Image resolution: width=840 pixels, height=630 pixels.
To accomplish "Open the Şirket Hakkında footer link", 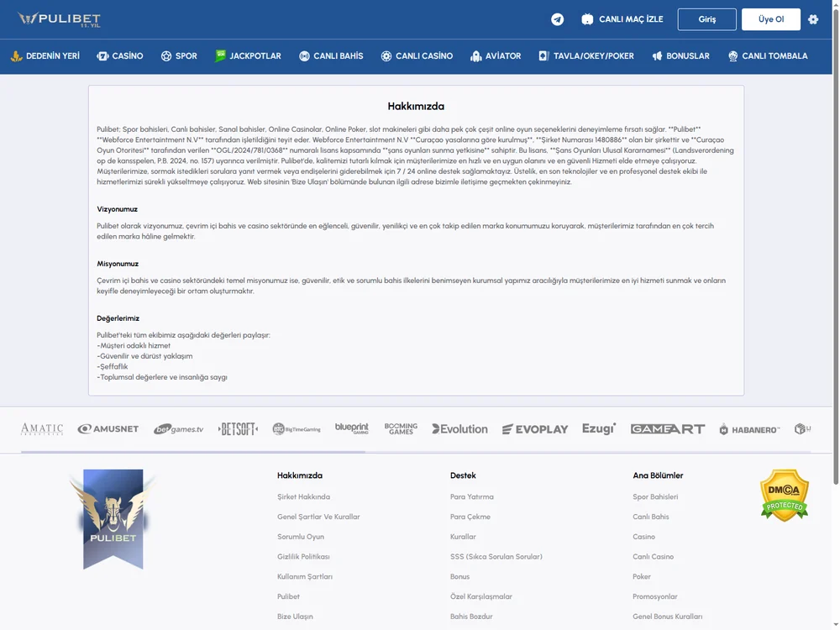I will point(304,496).
